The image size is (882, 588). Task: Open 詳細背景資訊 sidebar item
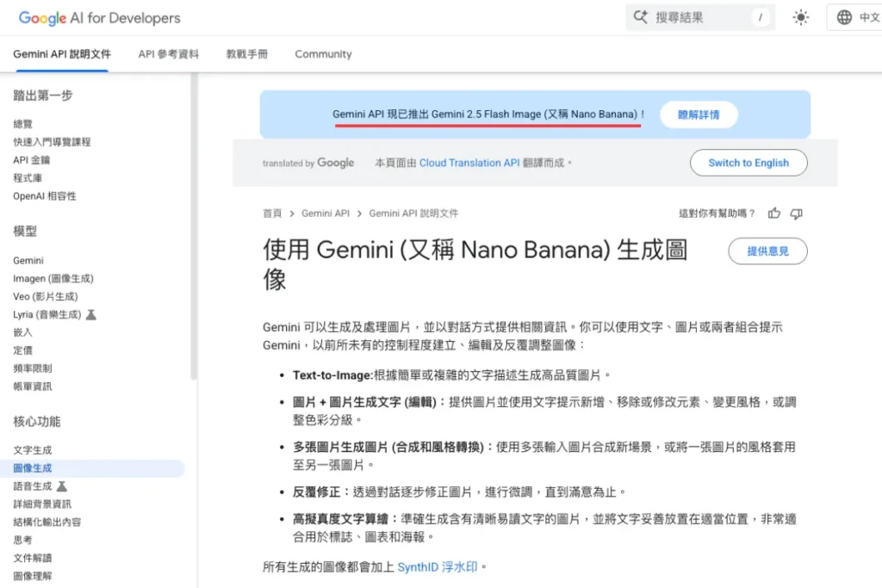pyautogui.click(x=42, y=504)
